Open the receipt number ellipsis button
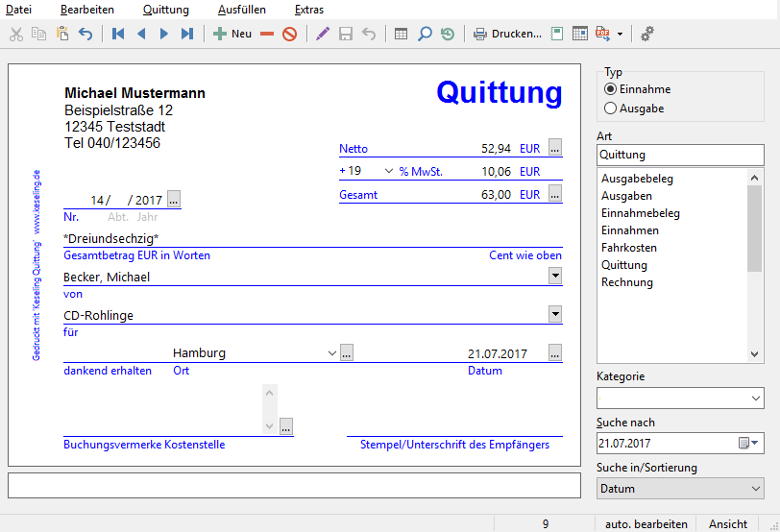The height and width of the screenshot is (532, 780). click(174, 199)
